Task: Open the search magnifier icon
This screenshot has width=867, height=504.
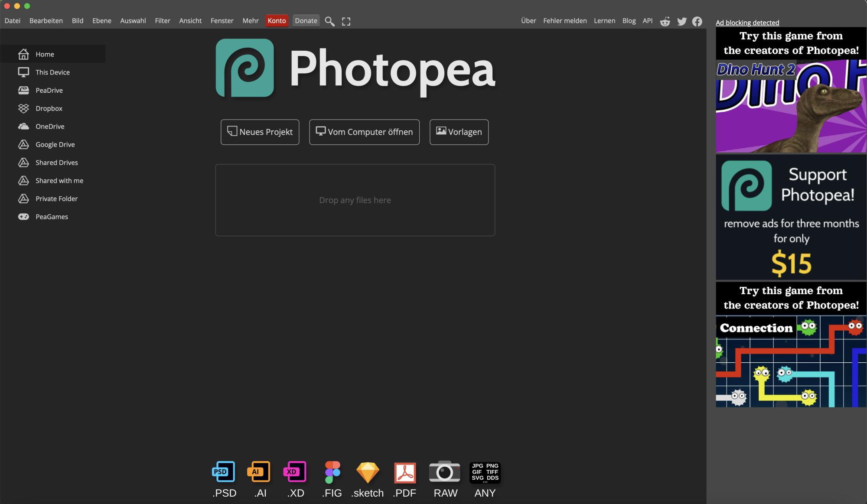Action: tap(329, 21)
